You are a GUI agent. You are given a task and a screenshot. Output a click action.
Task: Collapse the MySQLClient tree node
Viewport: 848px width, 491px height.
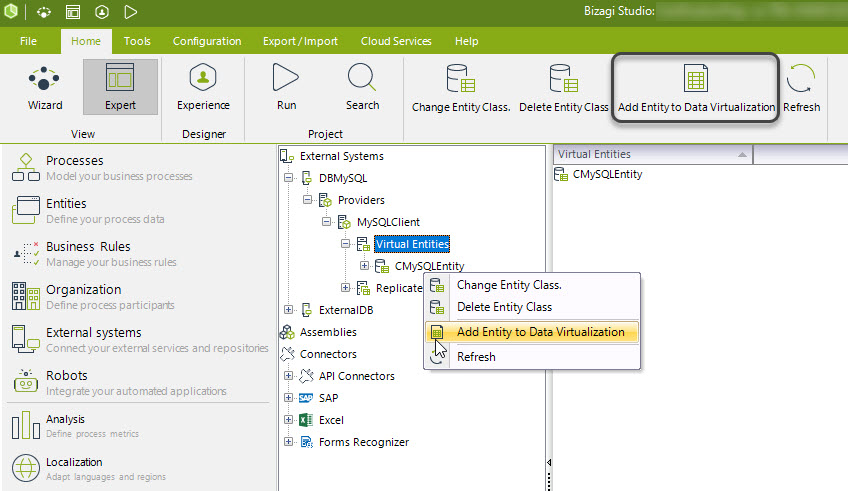click(326, 222)
